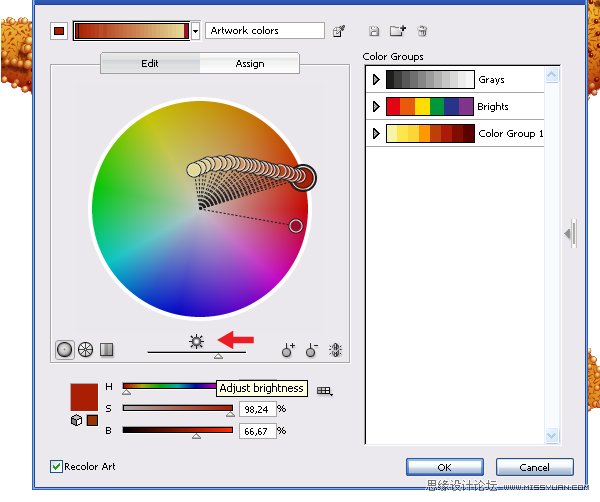Screen dimensions: 600x502
Task: Confirm with the OK button
Action: click(x=445, y=467)
